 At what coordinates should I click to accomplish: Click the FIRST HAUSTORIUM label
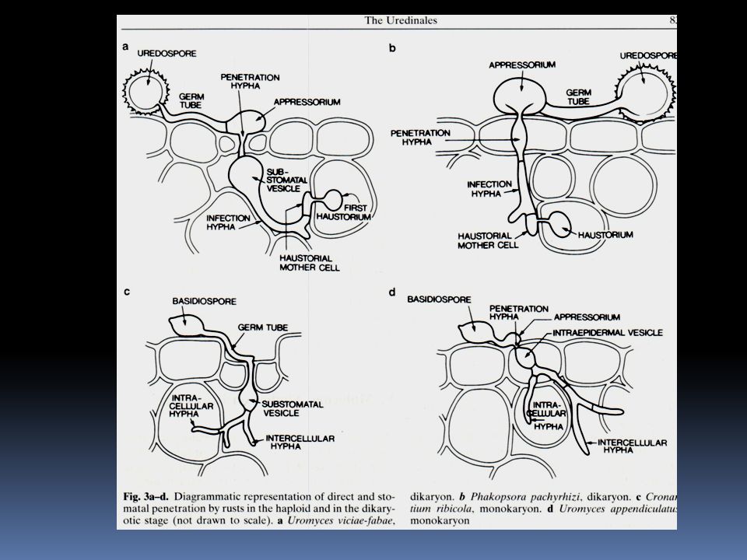click(x=343, y=212)
